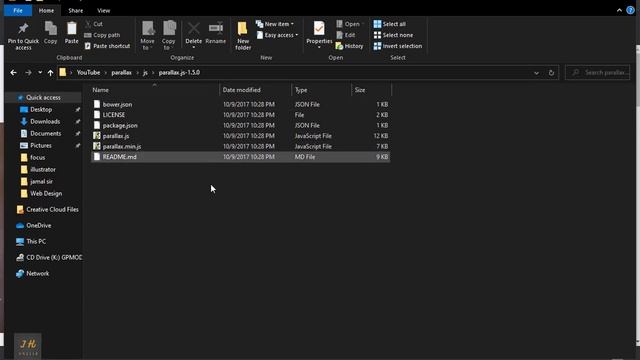Open the focus folder in sidebar
The image size is (640, 360).
pos(38,158)
